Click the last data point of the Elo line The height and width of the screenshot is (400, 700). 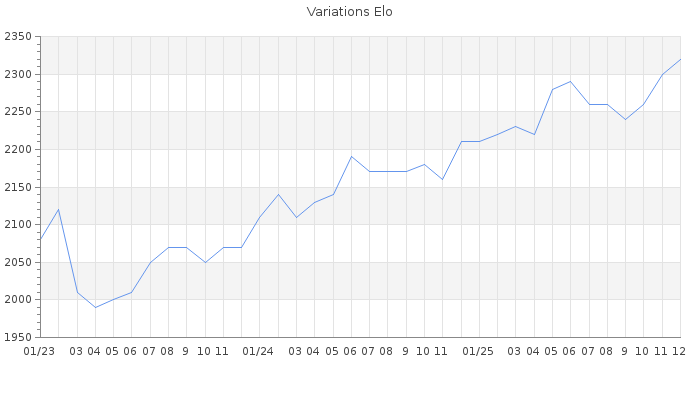(x=680, y=59)
